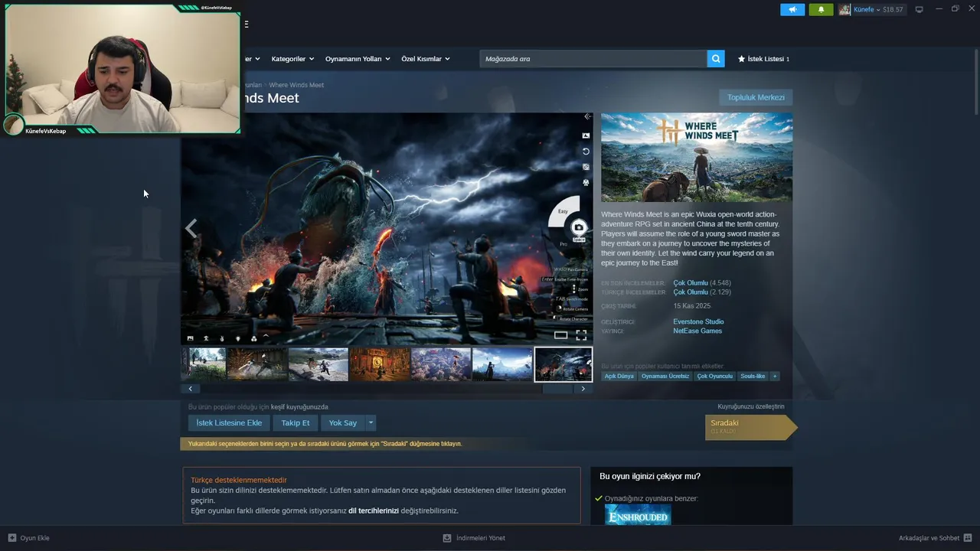Launch Big Picture mode monitor icon

tap(920, 9)
